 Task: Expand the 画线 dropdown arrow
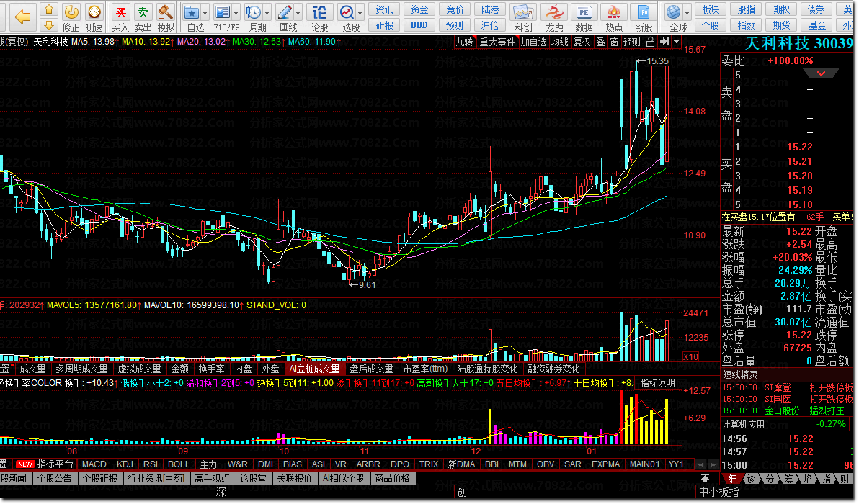(298, 12)
